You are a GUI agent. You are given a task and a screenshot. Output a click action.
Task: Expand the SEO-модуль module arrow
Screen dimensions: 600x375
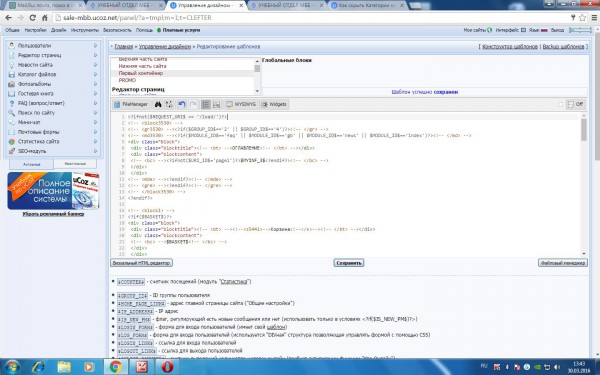(95, 151)
